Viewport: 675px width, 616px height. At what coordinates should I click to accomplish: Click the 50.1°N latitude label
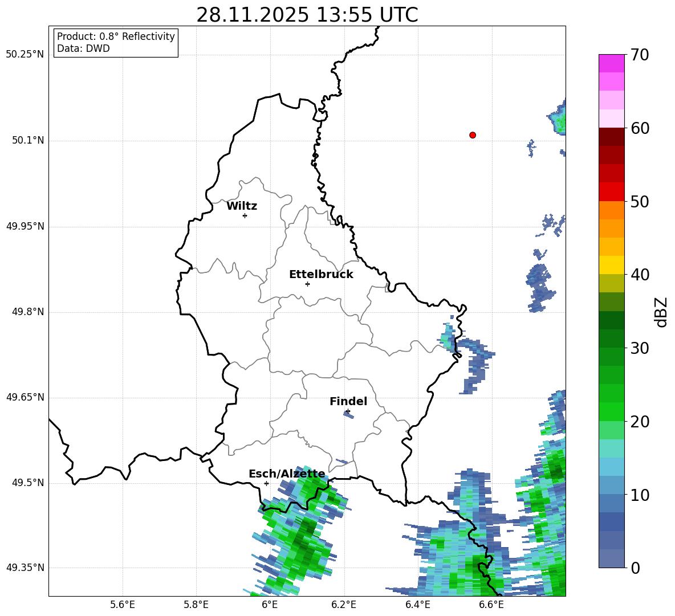click(28, 141)
